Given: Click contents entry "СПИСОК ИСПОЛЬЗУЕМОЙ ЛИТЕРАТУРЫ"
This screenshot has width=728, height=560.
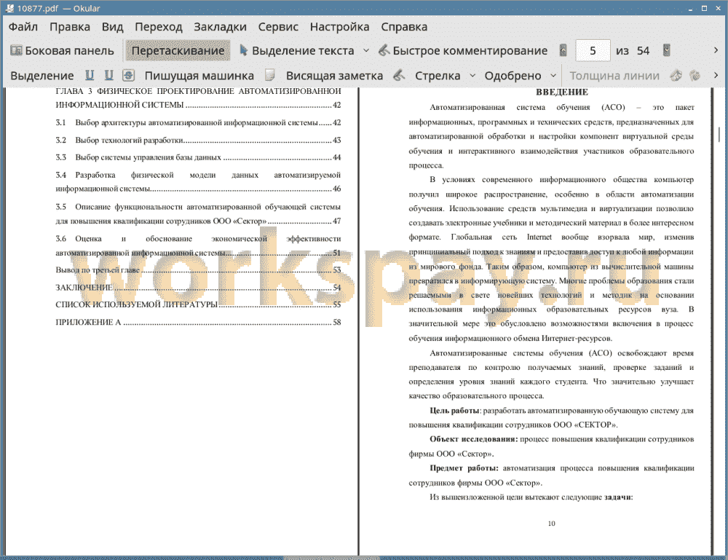Looking at the screenshot, I should tap(198, 304).
